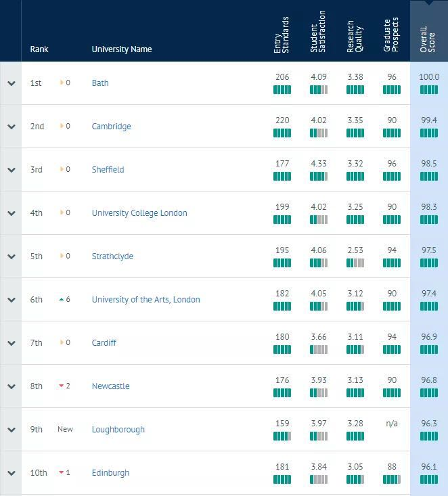448x496 pixels.
Task: Sort by Student Satisfaction column
Action: coord(318,32)
